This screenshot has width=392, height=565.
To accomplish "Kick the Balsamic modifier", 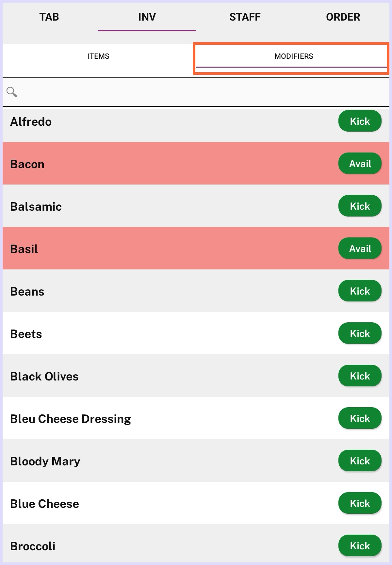I will [360, 206].
